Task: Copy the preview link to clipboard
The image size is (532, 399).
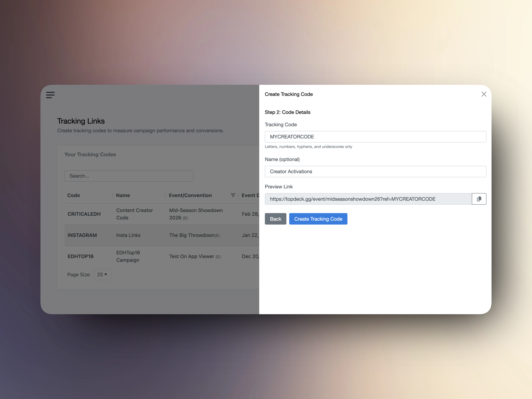Action: [479, 199]
